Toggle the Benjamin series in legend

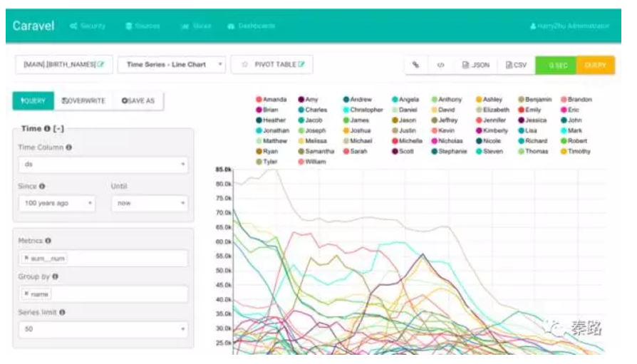pyautogui.click(x=535, y=100)
